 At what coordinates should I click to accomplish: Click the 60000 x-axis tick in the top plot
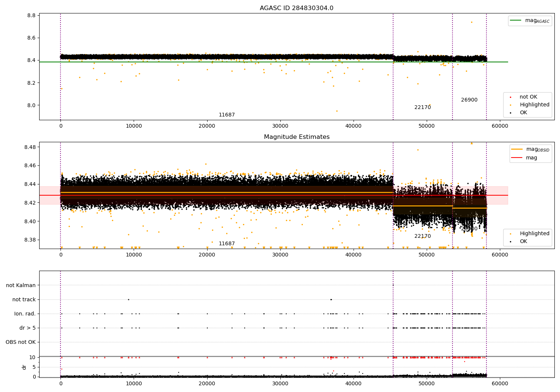[x=500, y=126]
